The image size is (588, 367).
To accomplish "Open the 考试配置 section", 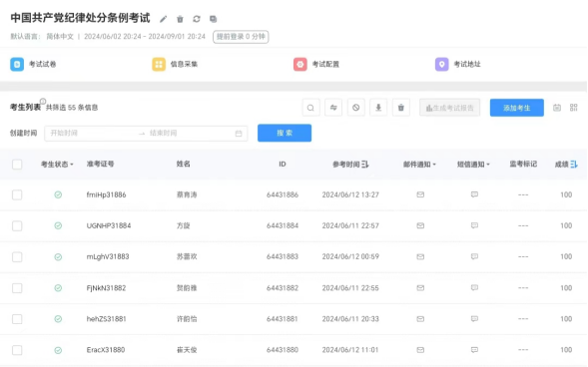I will [x=316, y=64].
